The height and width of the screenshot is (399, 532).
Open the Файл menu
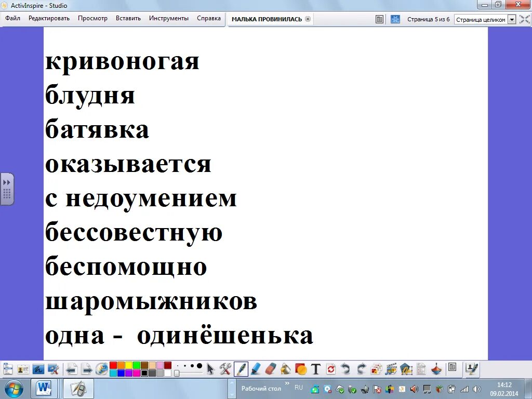[12, 18]
